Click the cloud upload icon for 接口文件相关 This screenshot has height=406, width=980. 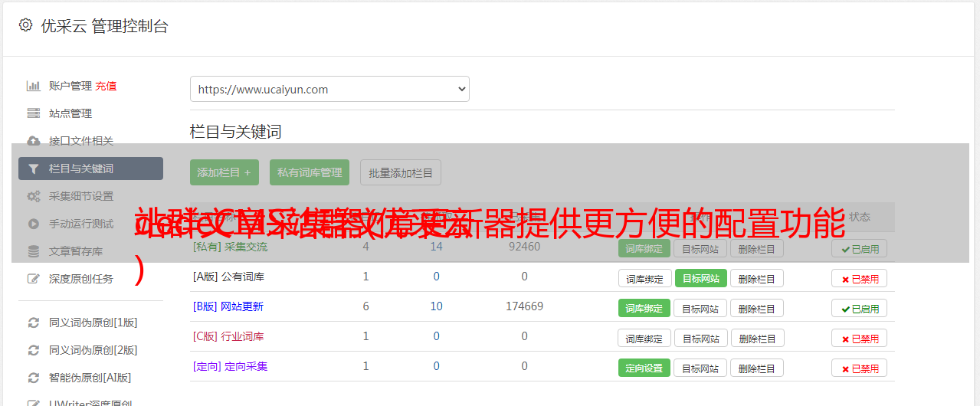point(33,141)
